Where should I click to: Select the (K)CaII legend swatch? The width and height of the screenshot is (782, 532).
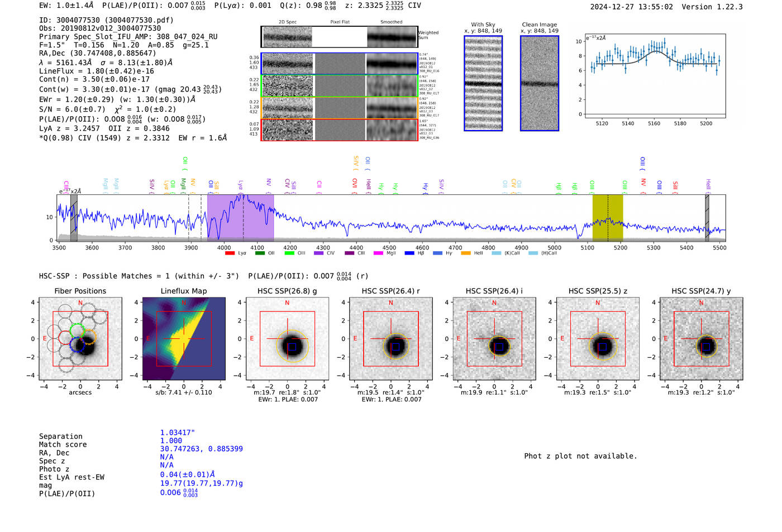tap(496, 253)
